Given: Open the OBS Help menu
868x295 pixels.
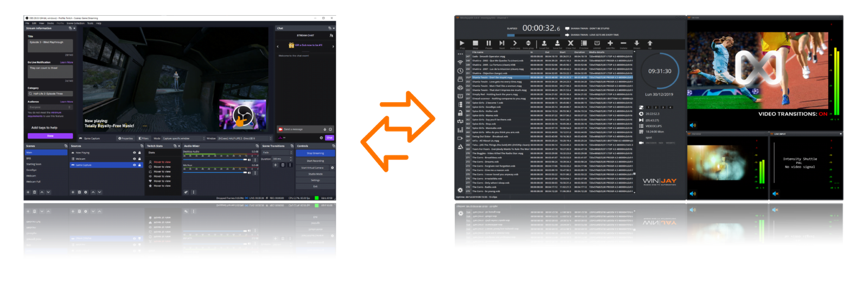Looking at the screenshot, I should pyautogui.click(x=99, y=23).
